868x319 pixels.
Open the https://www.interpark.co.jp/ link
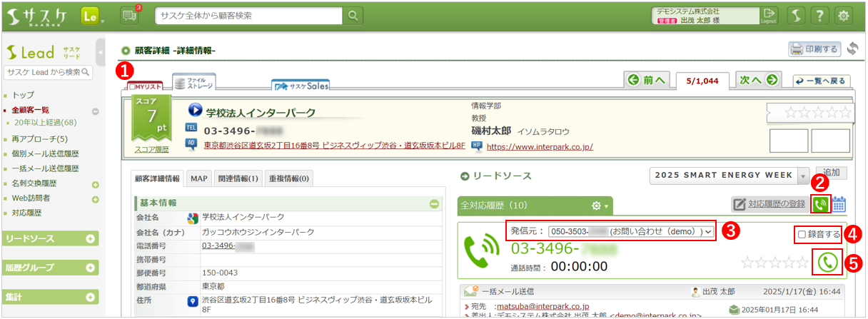point(540,147)
